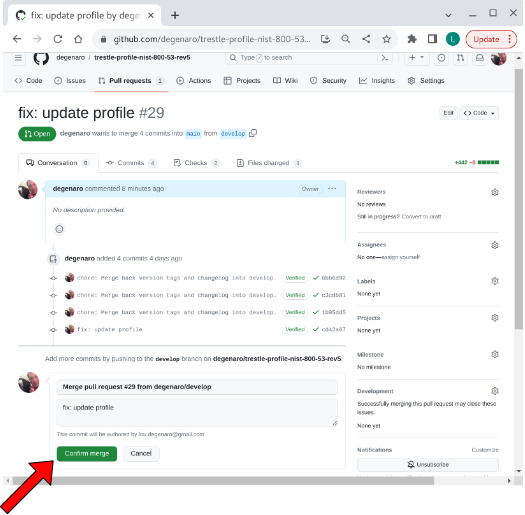525x515 pixels.
Task: Click the Issues icon in the header
Action: coord(441,58)
